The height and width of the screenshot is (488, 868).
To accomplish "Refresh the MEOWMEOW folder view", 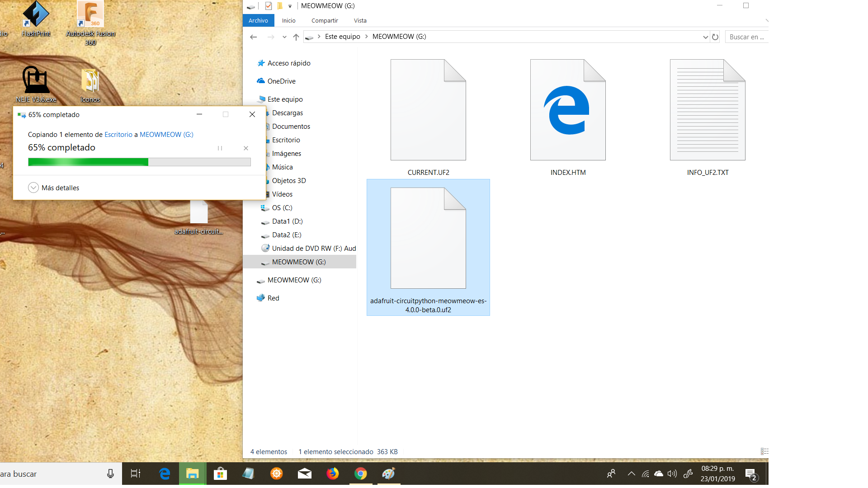I will 715,37.
